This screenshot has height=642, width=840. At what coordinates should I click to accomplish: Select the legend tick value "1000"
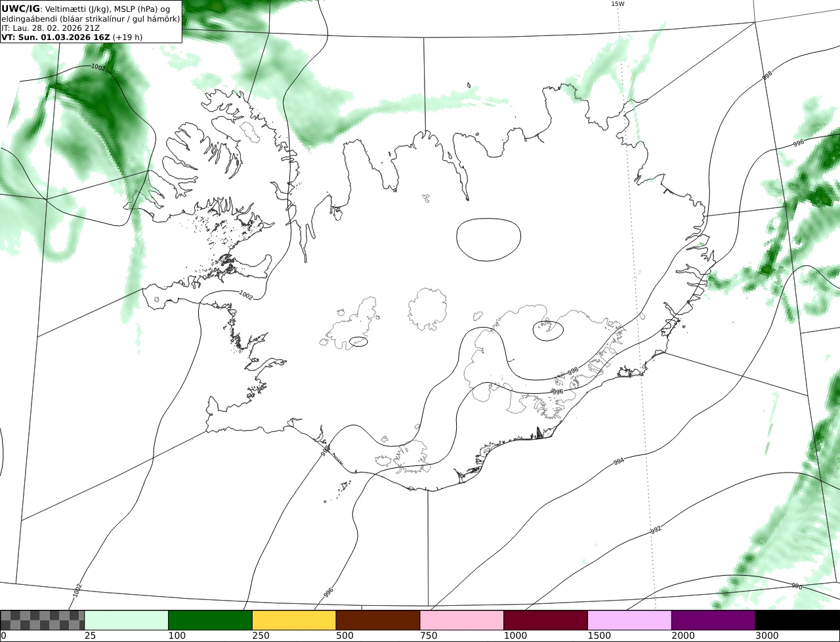(x=515, y=636)
